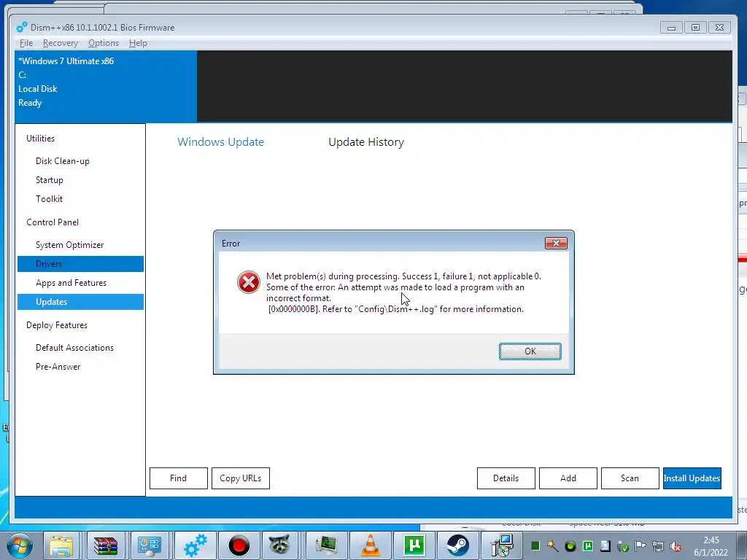This screenshot has height=560, width=747.
Task: Switch to the Windows Update tab
Action: pyautogui.click(x=220, y=142)
